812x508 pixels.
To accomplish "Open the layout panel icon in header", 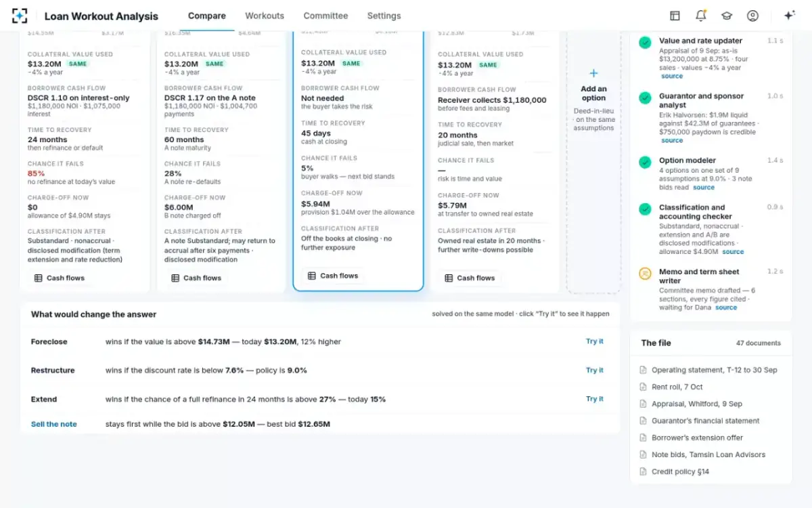I will click(675, 16).
